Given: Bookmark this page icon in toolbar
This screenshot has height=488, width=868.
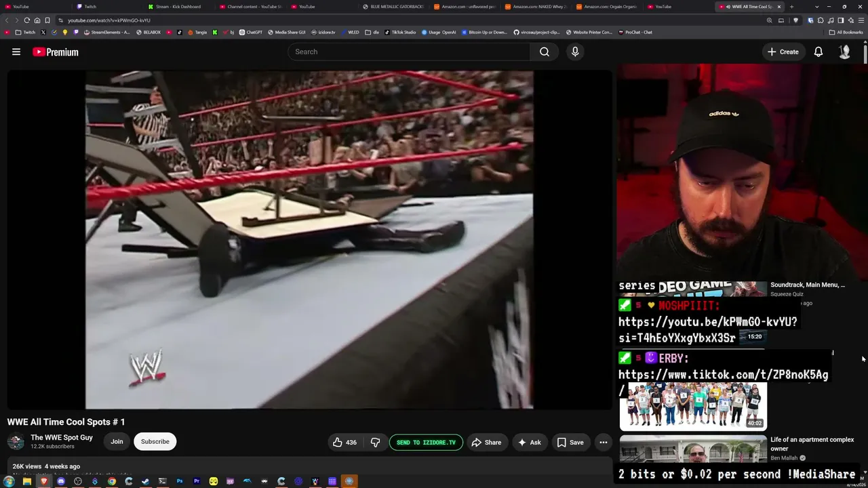Looking at the screenshot, I should point(47,20).
